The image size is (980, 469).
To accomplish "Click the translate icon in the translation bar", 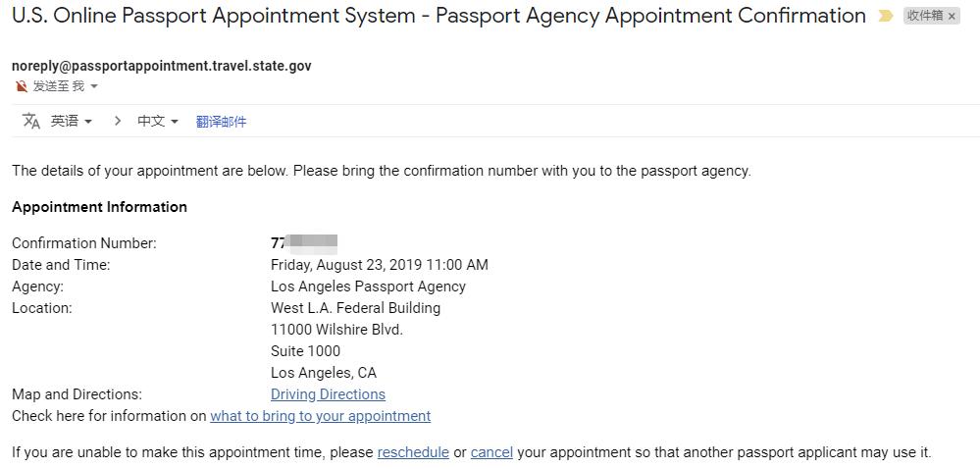I will (31, 121).
